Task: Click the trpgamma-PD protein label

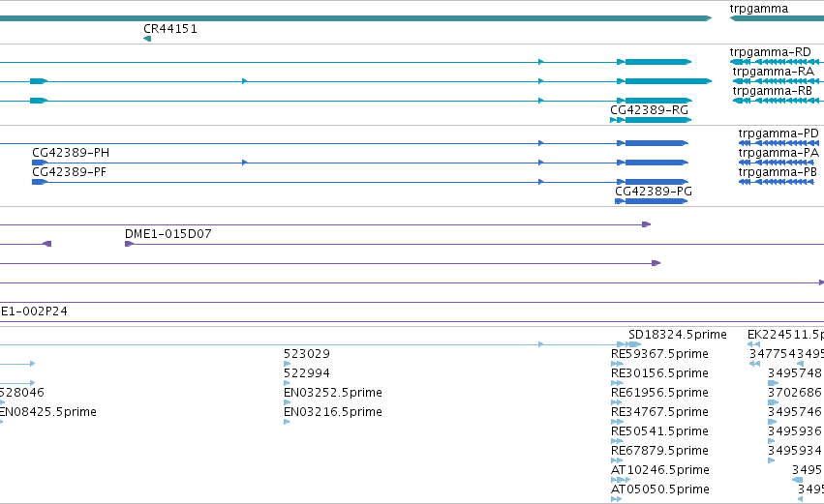Action: coord(778,133)
